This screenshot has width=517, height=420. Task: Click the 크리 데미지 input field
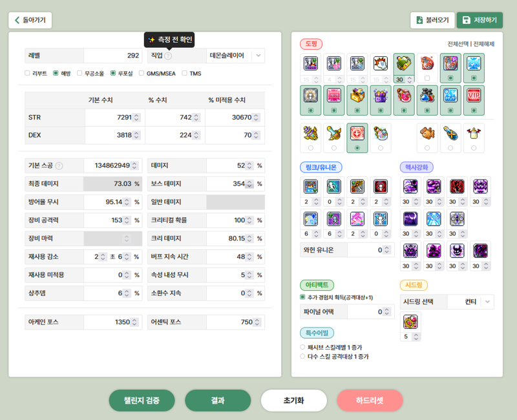(235, 238)
